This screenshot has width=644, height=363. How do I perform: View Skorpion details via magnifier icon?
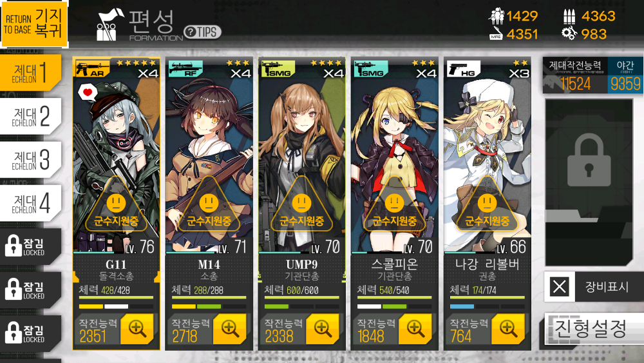point(415,328)
